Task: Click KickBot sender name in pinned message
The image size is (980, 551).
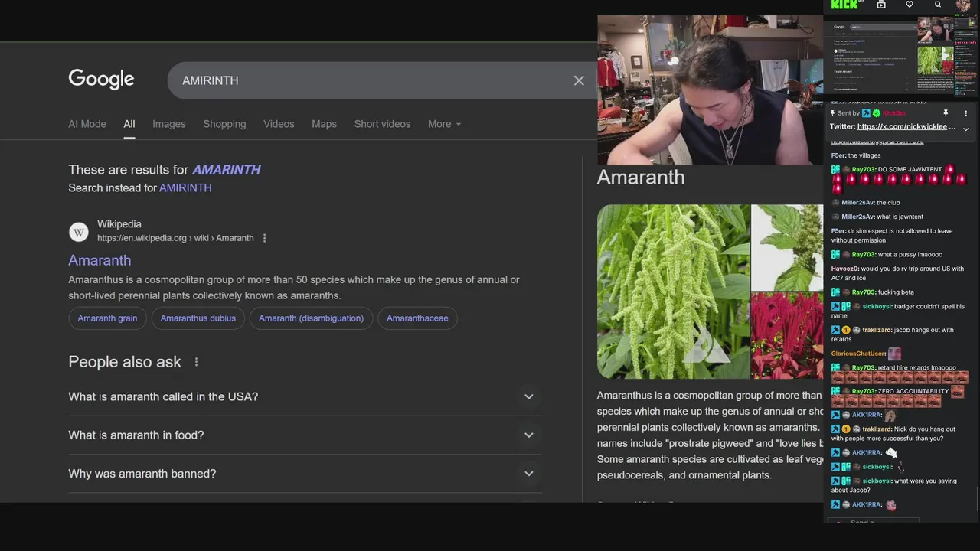Action: (x=894, y=113)
